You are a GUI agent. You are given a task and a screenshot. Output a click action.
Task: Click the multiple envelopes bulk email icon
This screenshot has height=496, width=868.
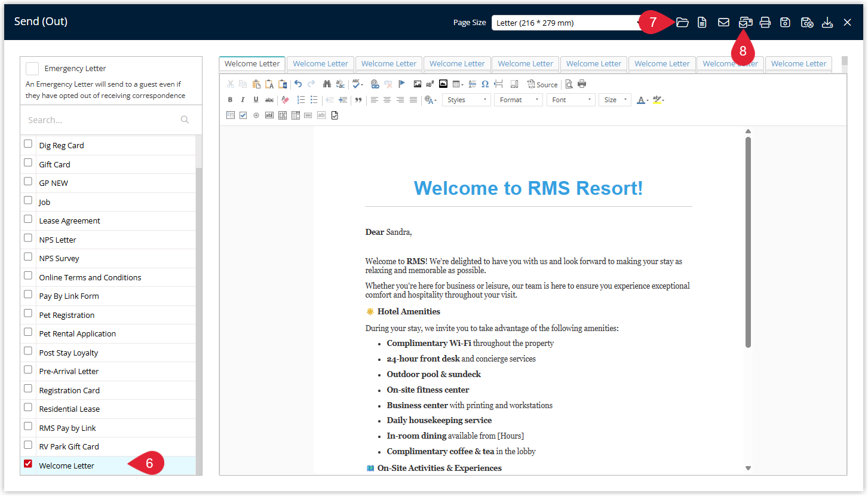pyautogui.click(x=745, y=23)
